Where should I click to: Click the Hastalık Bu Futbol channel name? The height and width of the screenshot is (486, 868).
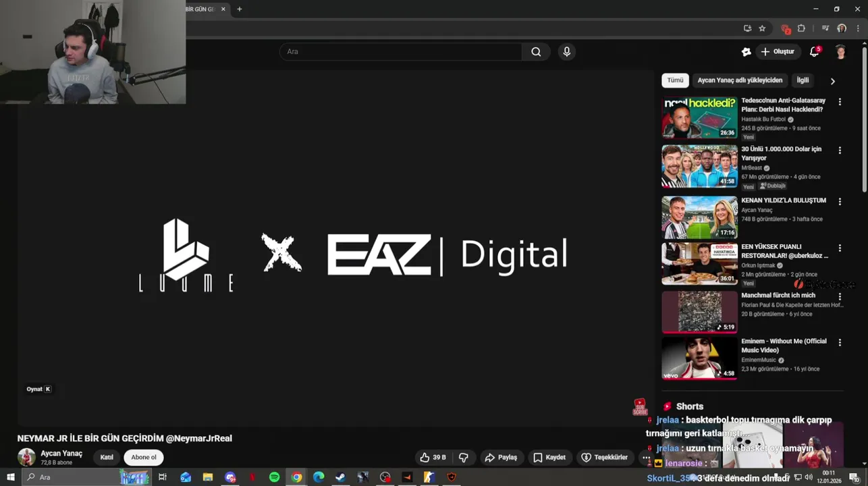tap(763, 119)
